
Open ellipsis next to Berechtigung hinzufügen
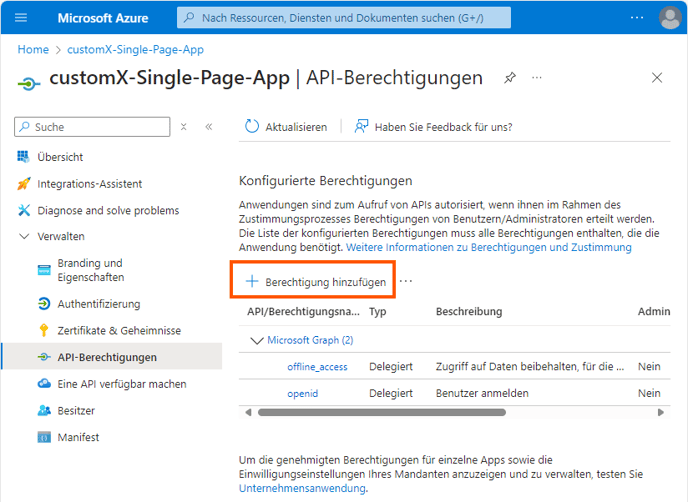tap(406, 281)
